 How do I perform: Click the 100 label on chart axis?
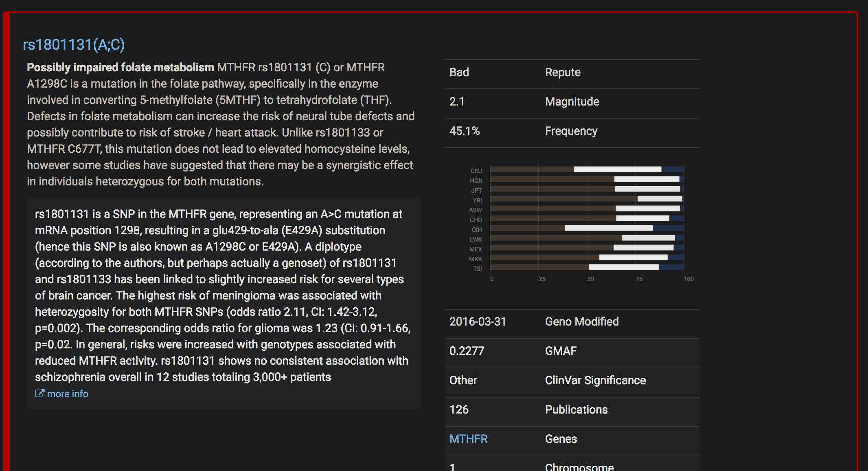coord(688,279)
